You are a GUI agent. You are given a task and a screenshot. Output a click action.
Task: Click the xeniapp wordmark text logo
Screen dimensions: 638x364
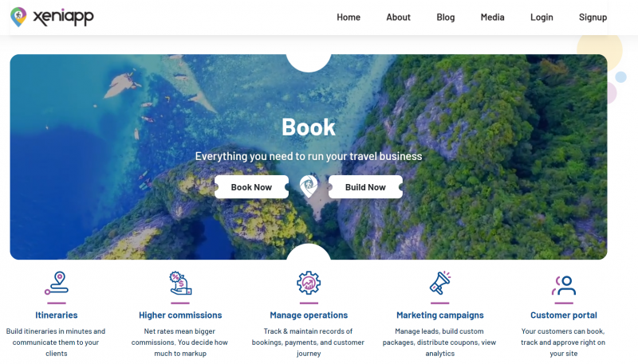coord(63,18)
